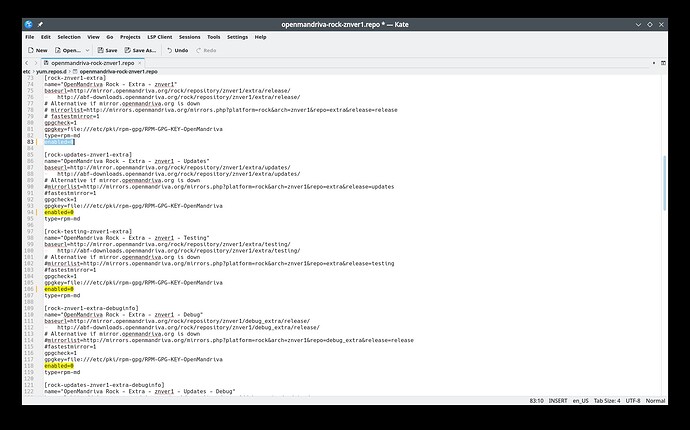Click the greyed-out Redo toolbar button
690x430 pixels.
pos(206,50)
